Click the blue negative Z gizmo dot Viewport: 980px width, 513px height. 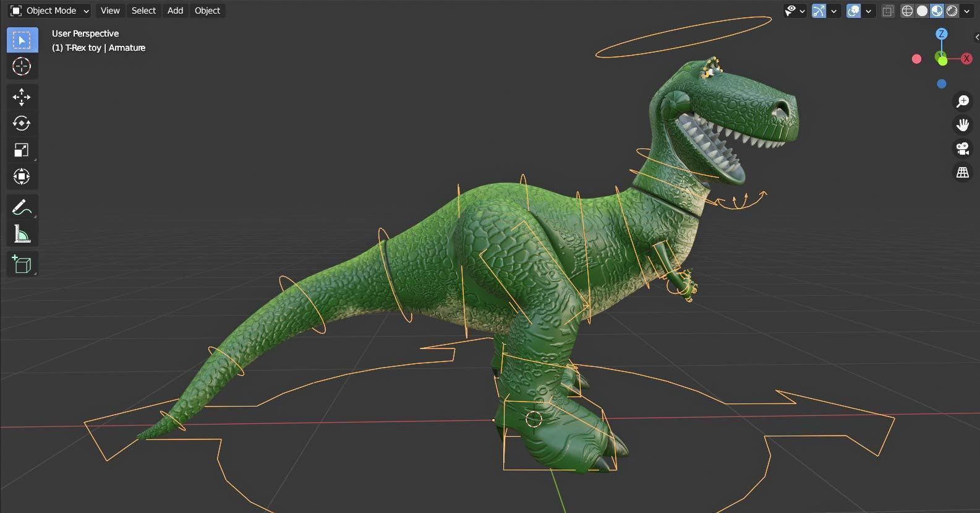click(x=942, y=84)
